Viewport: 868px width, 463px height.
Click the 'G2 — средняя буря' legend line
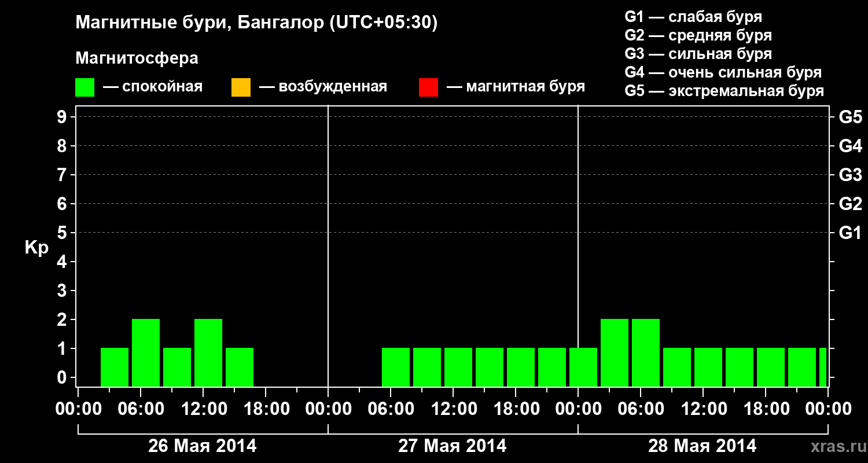(698, 35)
